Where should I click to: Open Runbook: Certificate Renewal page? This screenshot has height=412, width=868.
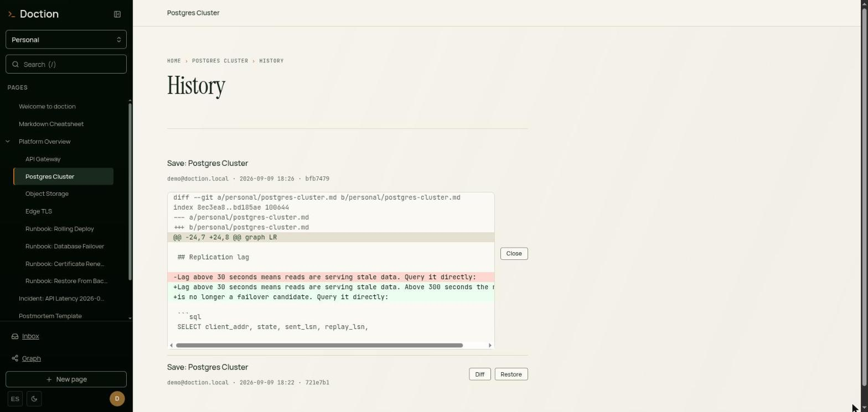pos(64,264)
